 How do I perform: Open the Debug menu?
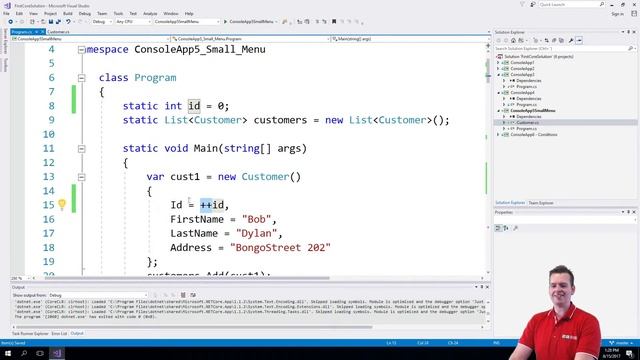[84, 13]
